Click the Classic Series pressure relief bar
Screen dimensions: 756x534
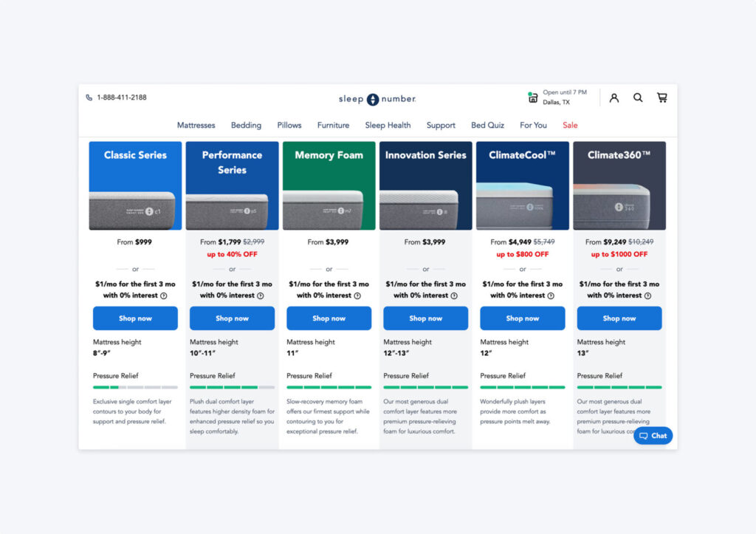coord(135,387)
